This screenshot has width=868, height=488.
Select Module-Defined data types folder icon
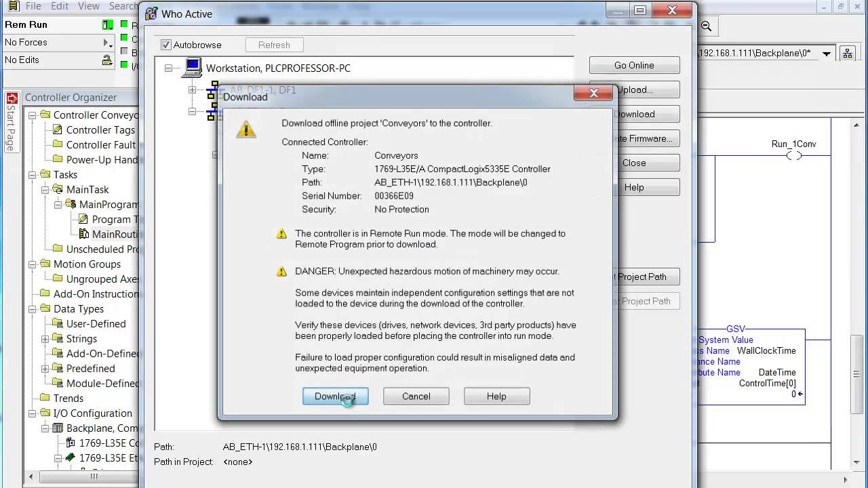tap(58, 383)
